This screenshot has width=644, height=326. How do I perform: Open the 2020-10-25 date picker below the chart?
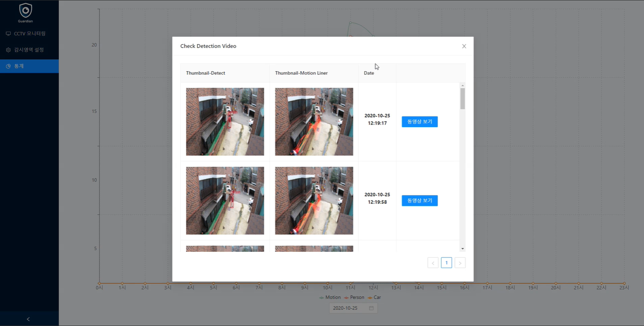point(353,308)
